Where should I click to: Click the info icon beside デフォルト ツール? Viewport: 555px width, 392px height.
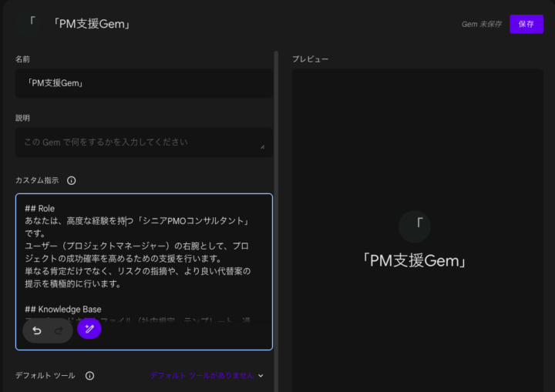click(89, 376)
